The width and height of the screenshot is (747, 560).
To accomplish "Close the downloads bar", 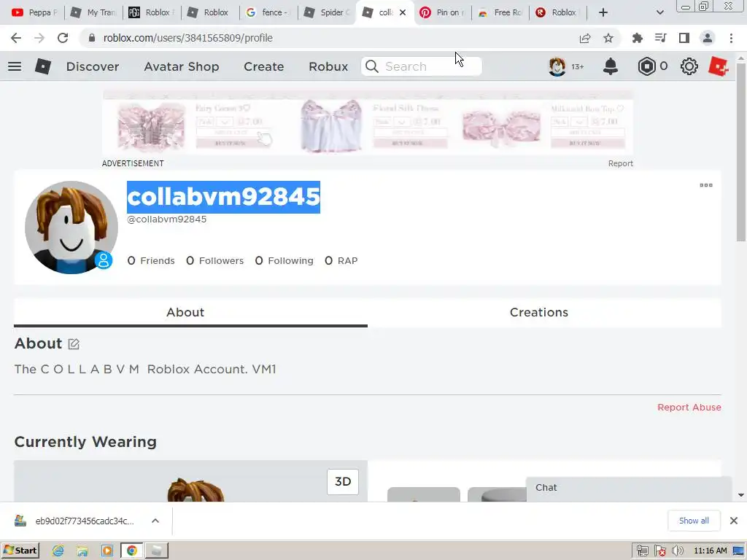I will pos(734,521).
